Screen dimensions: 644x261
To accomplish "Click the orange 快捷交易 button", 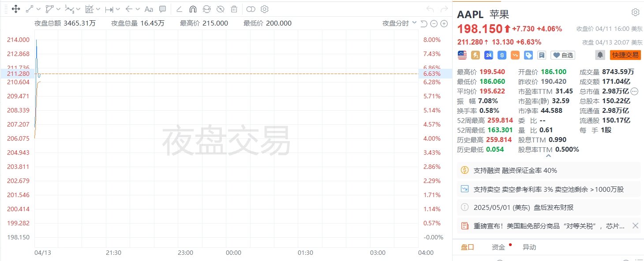I will tap(625, 55).
